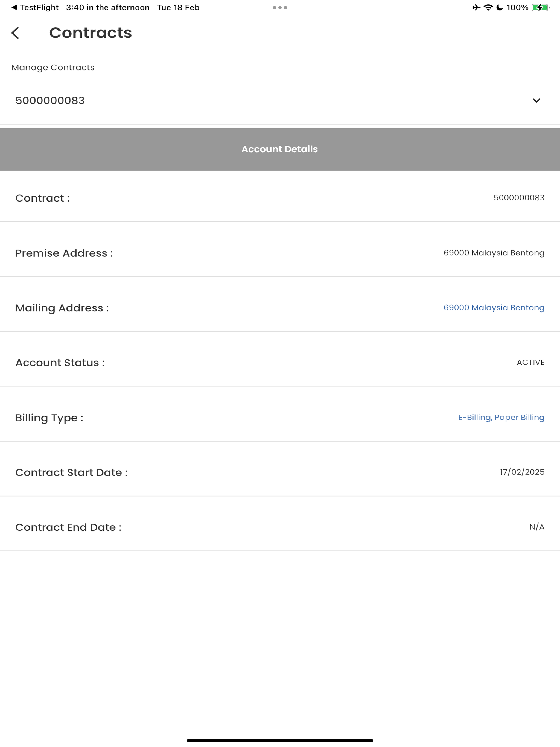
Task: Return to TestFlight via status bar link
Action: coord(35,7)
